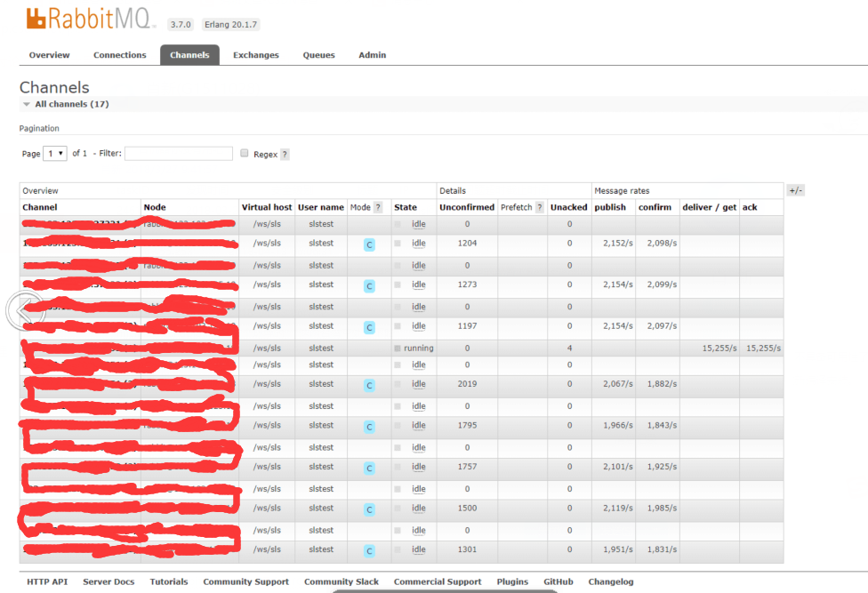Sort by the Channel column header
Image resolution: width=868 pixels, height=593 pixels.
(x=40, y=207)
